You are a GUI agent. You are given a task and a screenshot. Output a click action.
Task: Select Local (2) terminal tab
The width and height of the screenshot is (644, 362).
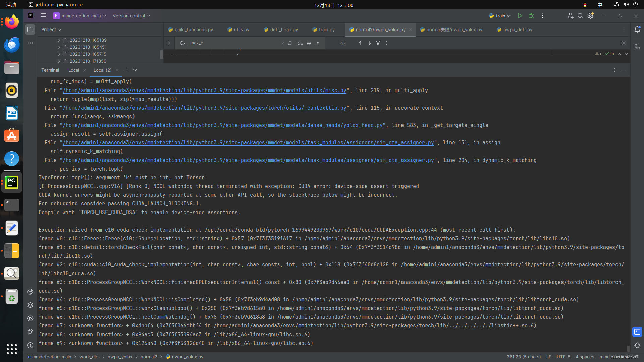click(102, 70)
